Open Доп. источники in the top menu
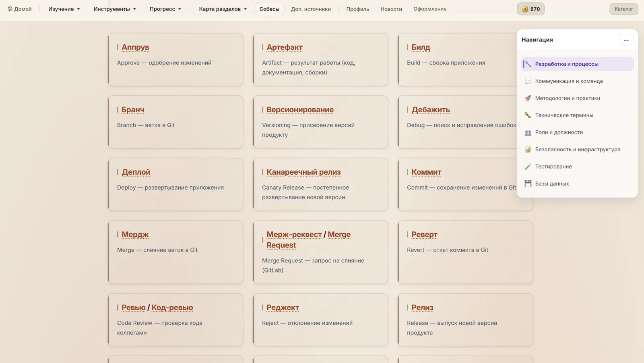The width and height of the screenshot is (644, 363). click(311, 9)
